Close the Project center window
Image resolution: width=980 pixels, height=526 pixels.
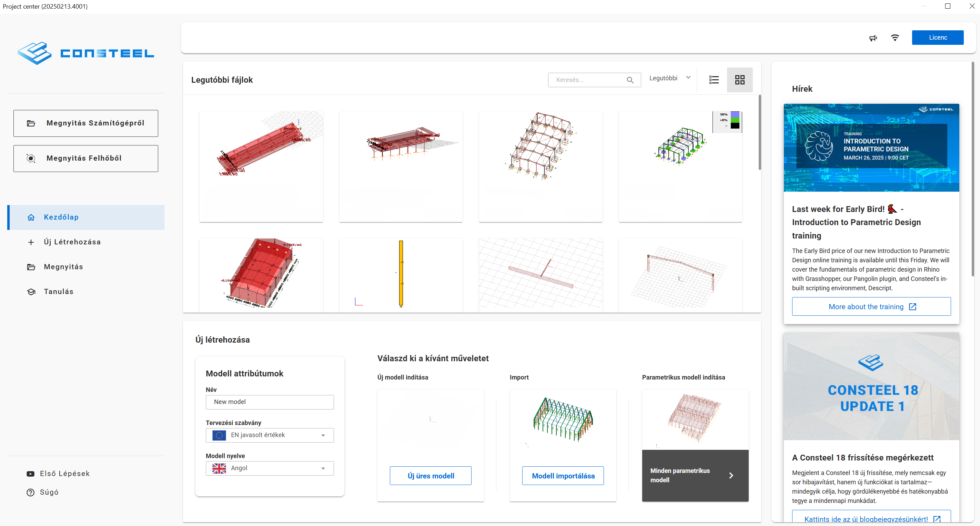click(972, 6)
